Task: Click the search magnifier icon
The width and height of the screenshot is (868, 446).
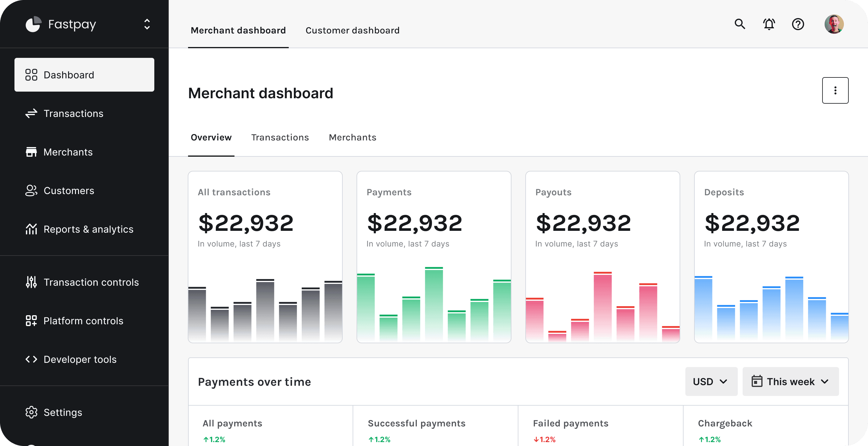Action: tap(740, 24)
